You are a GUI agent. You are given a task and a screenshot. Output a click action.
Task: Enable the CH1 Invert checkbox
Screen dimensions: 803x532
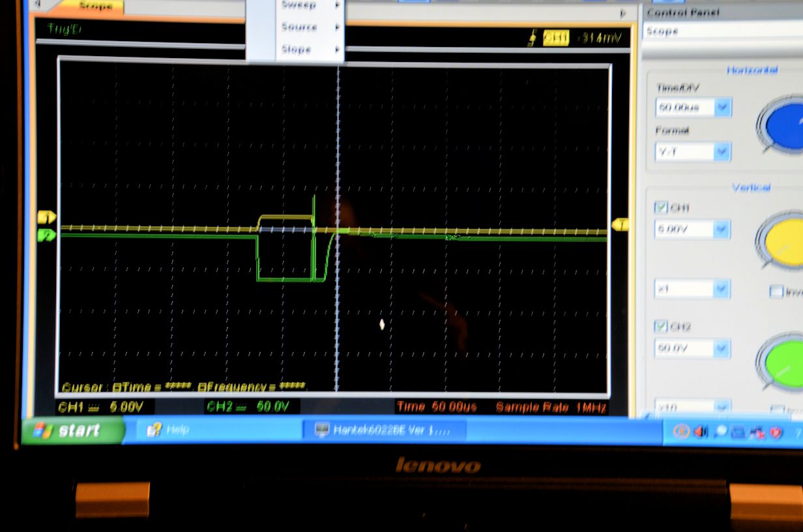[776, 291]
